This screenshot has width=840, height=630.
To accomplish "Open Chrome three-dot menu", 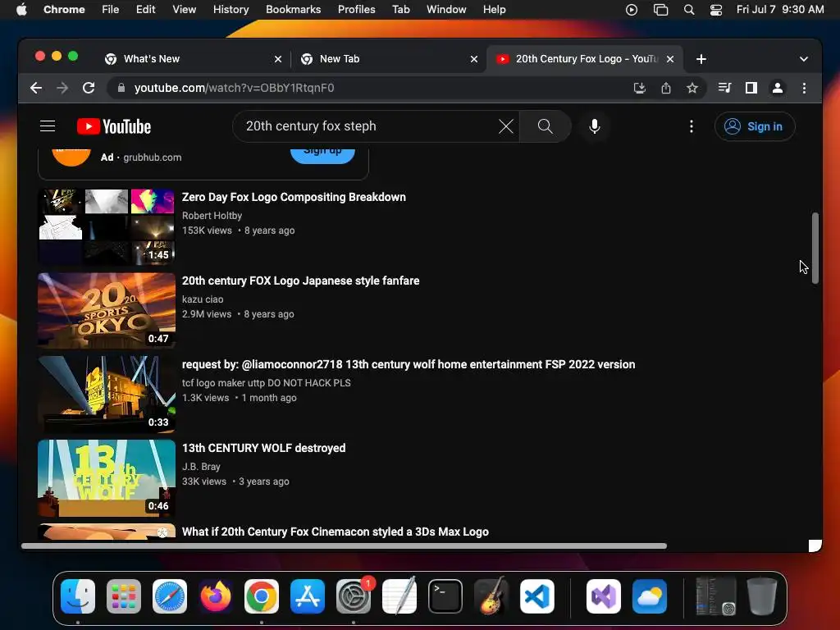I will [804, 88].
